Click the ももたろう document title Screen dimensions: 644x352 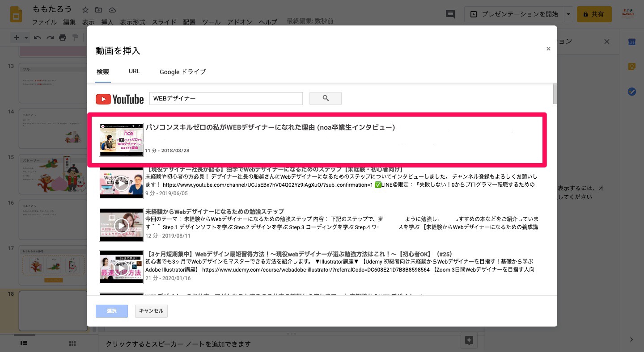click(52, 9)
